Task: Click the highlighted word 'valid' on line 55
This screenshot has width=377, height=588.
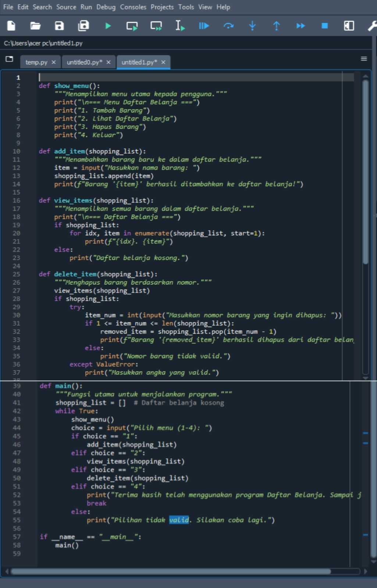Action: [x=179, y=520]
